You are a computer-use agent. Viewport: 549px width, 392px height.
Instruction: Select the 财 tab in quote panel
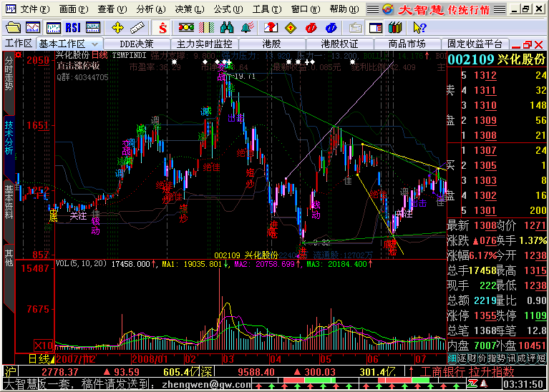472,359
